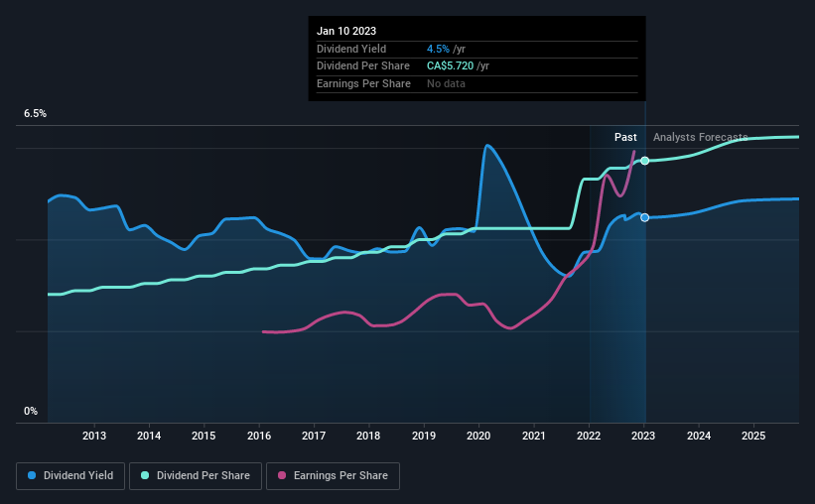Click the 2017 x-axis label
Image resolution: width=815 pixels, height=504 pixels.
coord(314,436)
